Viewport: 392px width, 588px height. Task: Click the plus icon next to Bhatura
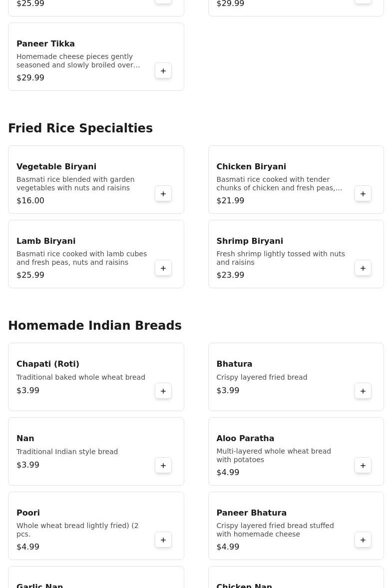(363, 391)
